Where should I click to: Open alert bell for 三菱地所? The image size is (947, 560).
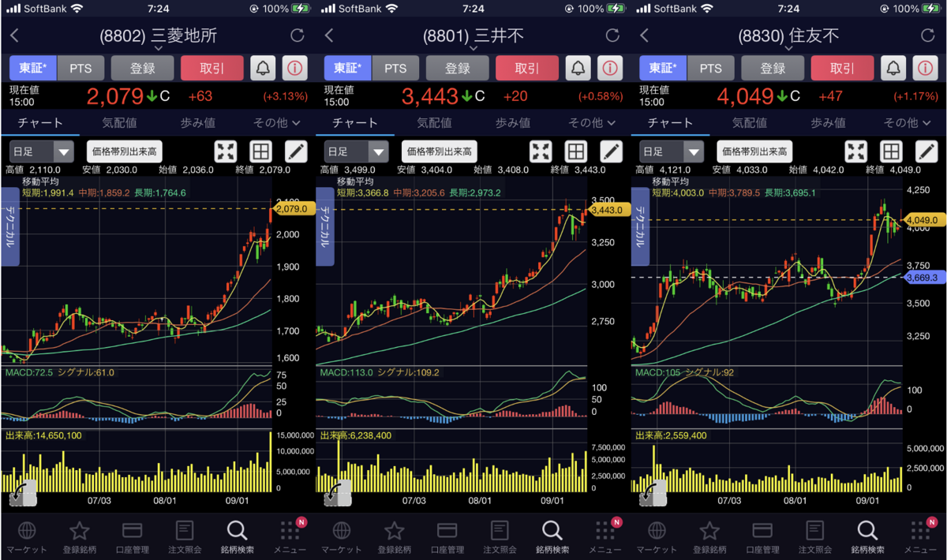coord(263,69)
